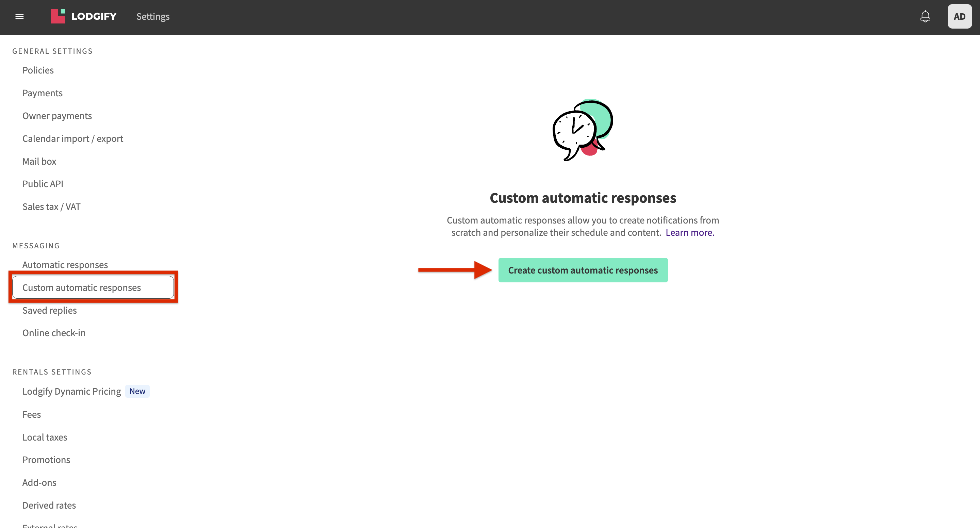Image resolution: width=980 pixels, height=528 pixels.
Task: Click the Custom automatic responses page title
Action: pyautogui.click(x=583, y=198)
